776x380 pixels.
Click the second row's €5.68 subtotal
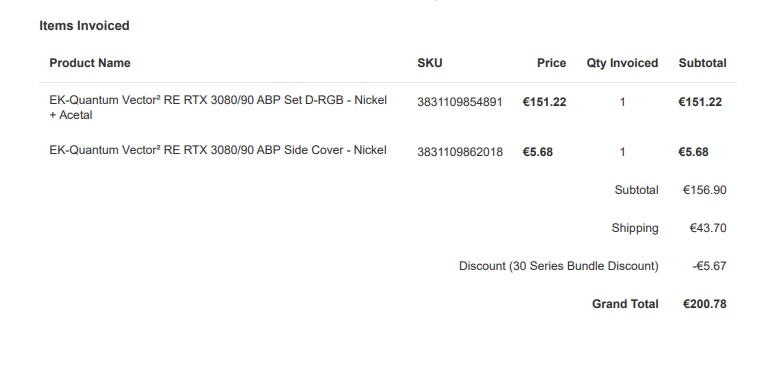(693, 152)
